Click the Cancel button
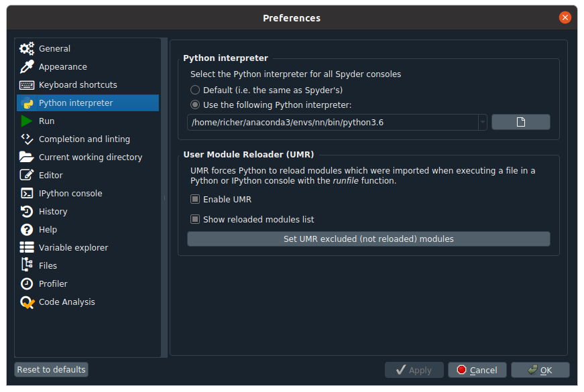Viewport: 584px width, 392px height. pos(477,370)
